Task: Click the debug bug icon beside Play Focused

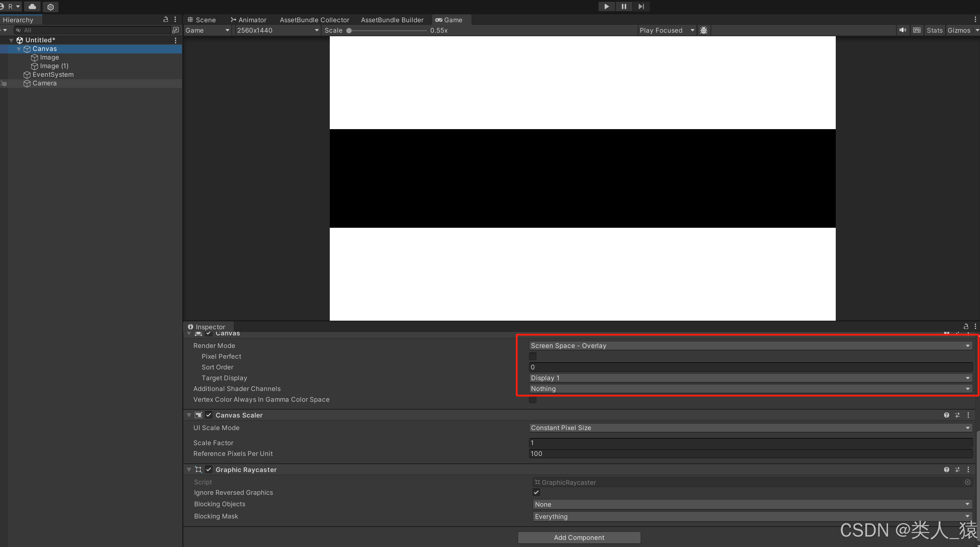Action: click(703, 30)
